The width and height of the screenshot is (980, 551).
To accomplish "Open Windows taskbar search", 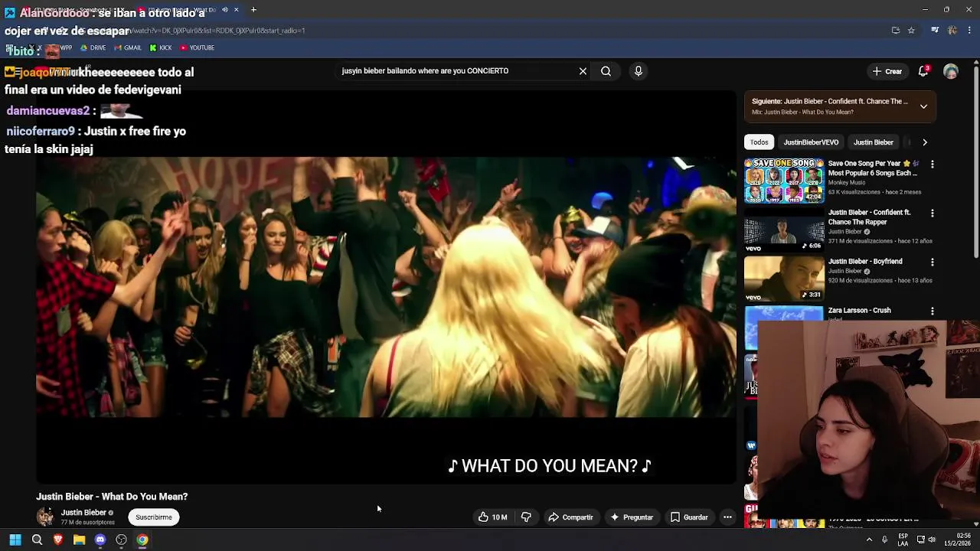I will (37, 540).
